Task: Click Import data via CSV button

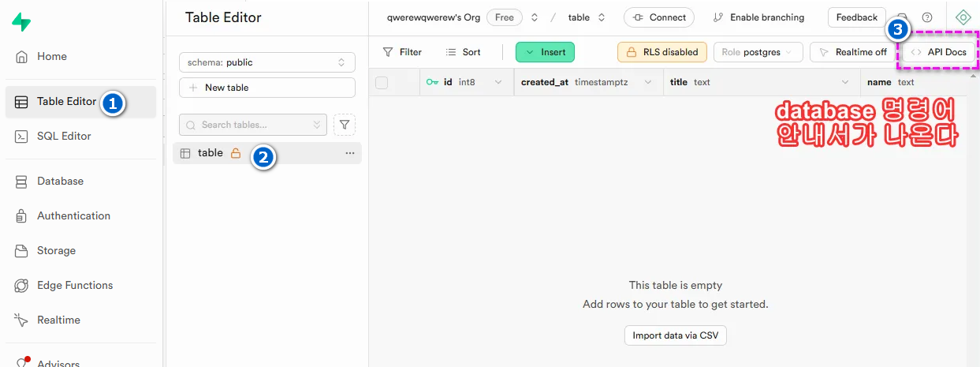Action: click(x=675, y=335)
